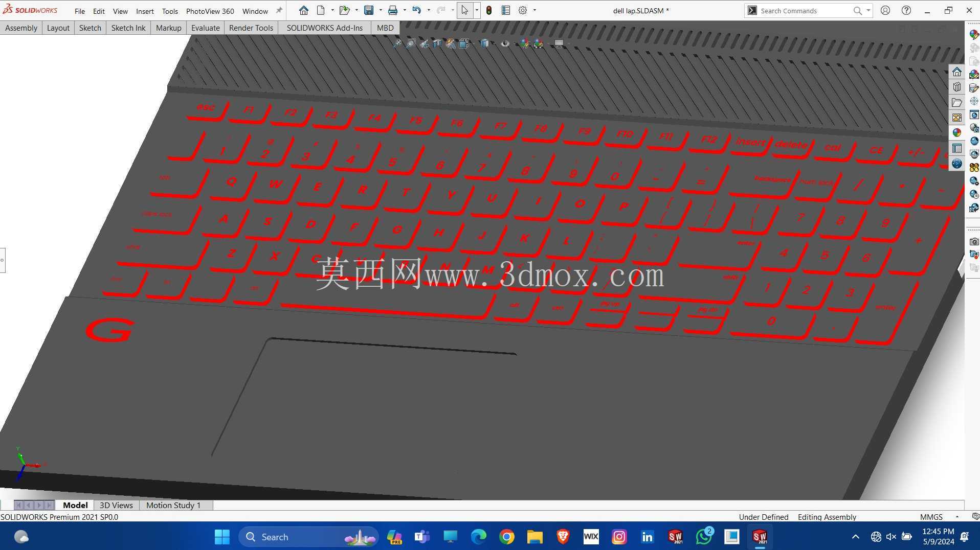Switch to the Evaluate tab
The height and width of the screenshot is (550, 980).
[206, 28]
